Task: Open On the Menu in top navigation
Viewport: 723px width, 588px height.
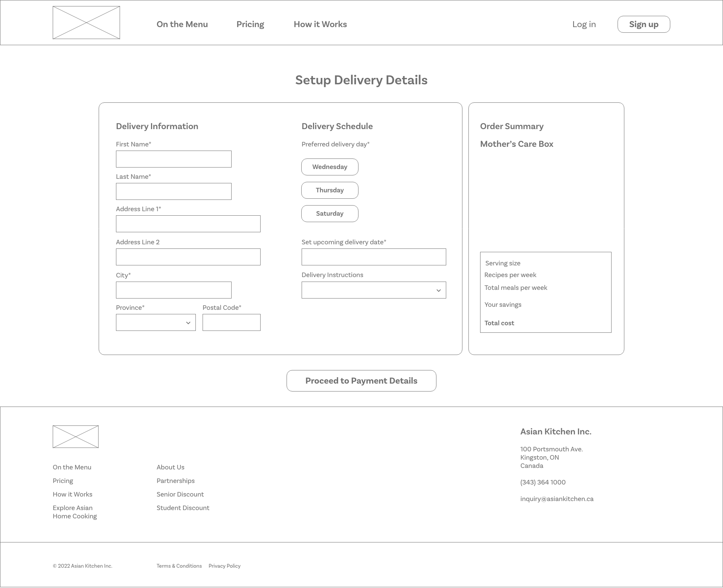Action: [182, 24]
